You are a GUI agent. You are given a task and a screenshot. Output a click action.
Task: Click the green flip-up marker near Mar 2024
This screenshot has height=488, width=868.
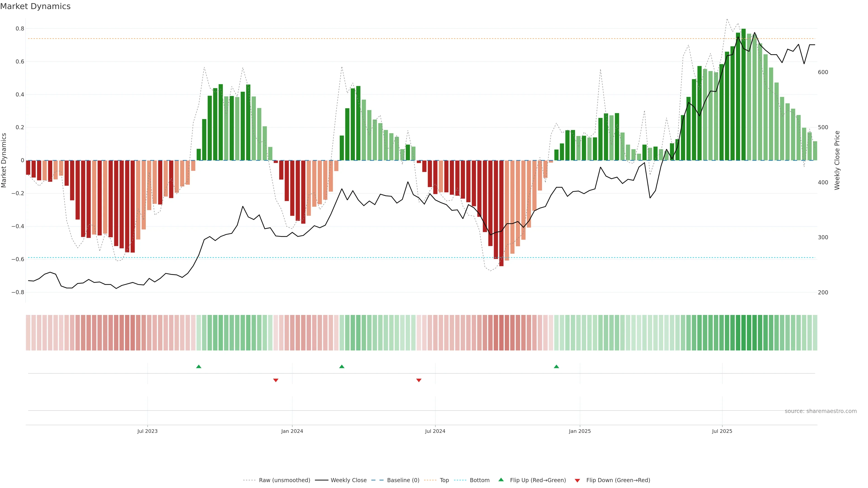coord(342,366)
